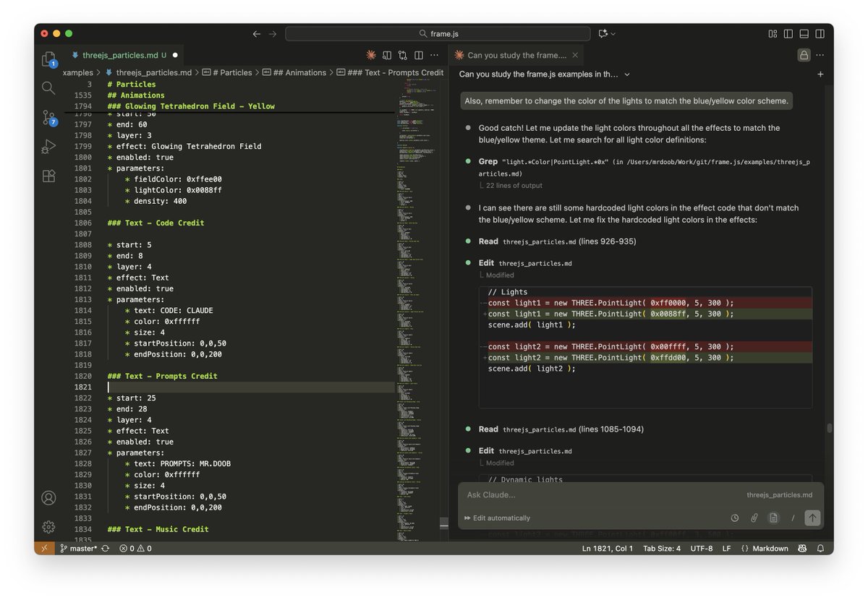Open the Accounts menu in activity bar

coord(48,497)
